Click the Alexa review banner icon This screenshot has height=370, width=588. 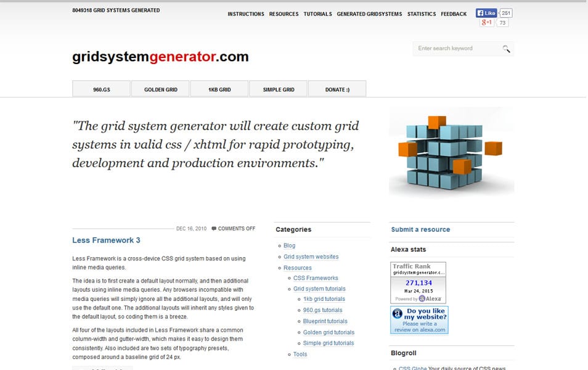(x=397, y=313)
